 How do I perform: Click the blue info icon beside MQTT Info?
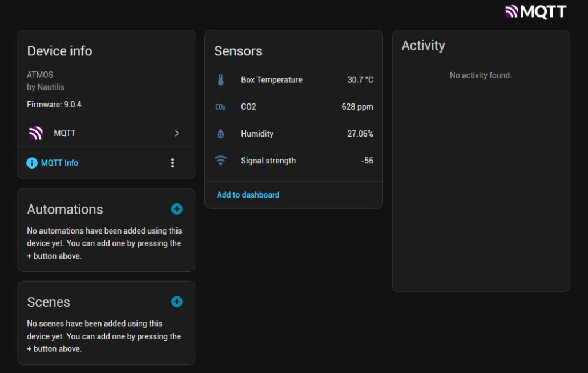(x=32, y=163)
